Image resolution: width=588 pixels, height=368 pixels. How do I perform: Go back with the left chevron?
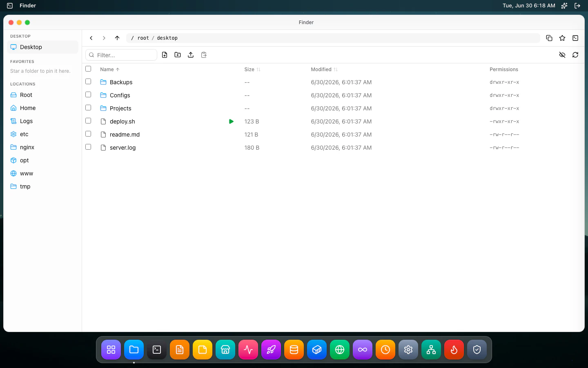tap(91, 38)
